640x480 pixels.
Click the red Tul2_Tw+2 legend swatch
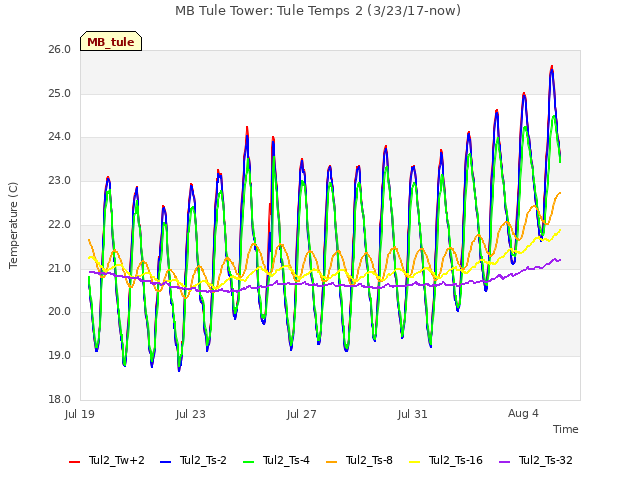pyautogui.click(x=74, y=462)
